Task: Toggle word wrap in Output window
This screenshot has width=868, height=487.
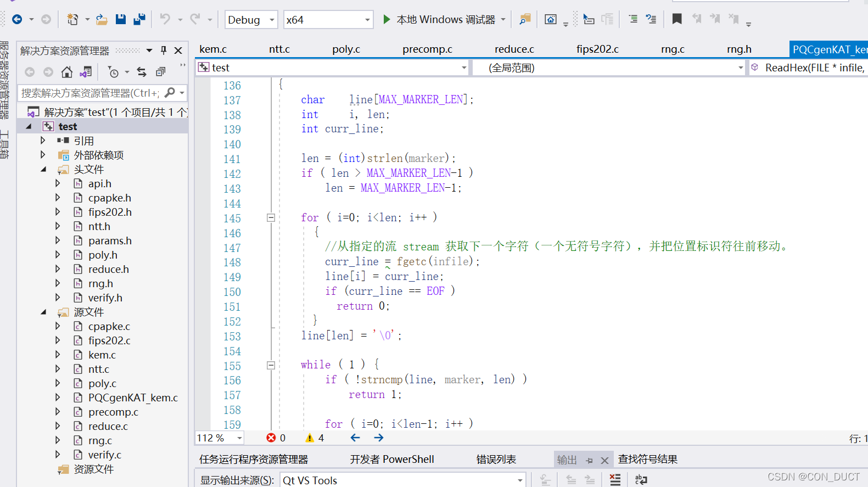Action: tap(641, 480)
